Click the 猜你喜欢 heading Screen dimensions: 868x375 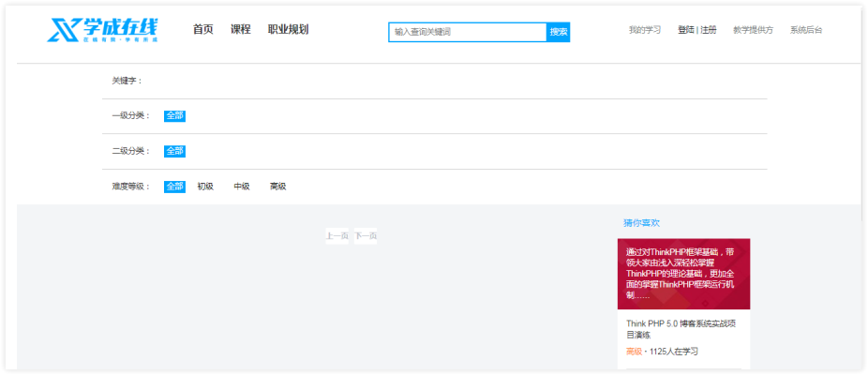641,223
